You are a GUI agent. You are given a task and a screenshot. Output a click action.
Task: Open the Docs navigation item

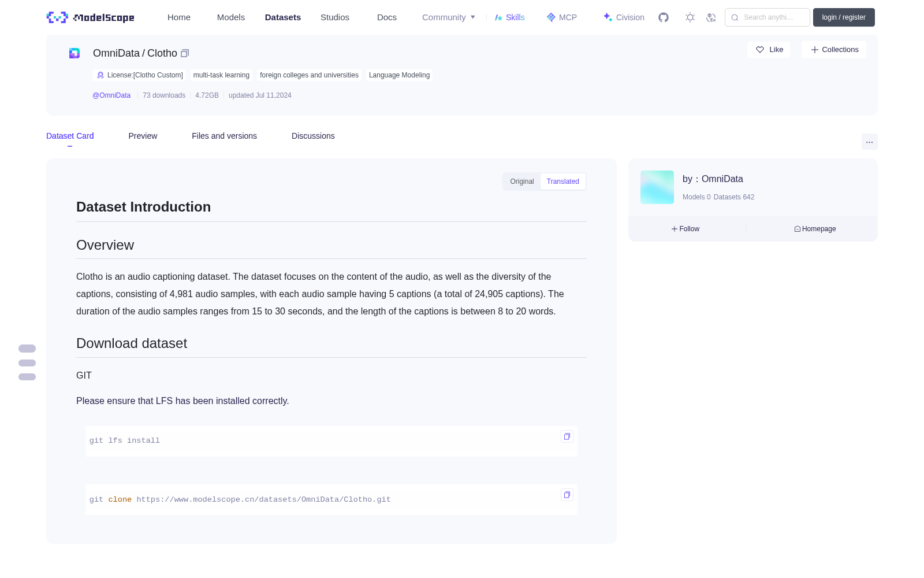[387, 17]
